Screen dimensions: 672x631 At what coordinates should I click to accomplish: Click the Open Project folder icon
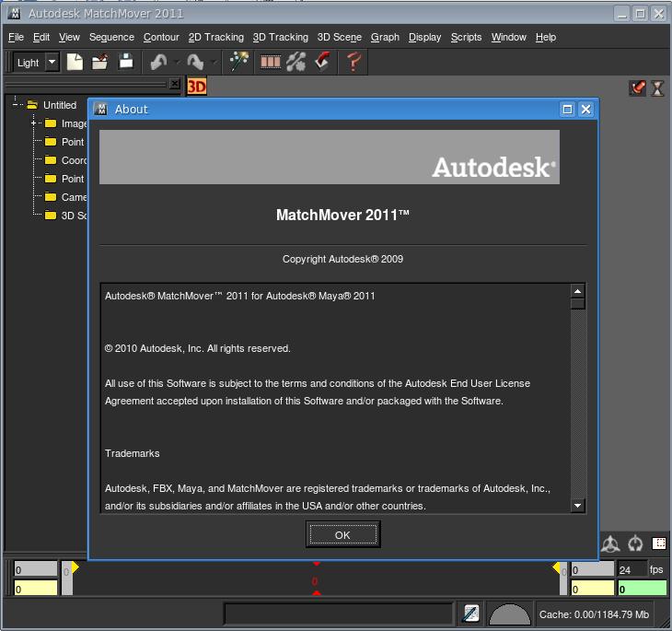click(99, 63)
